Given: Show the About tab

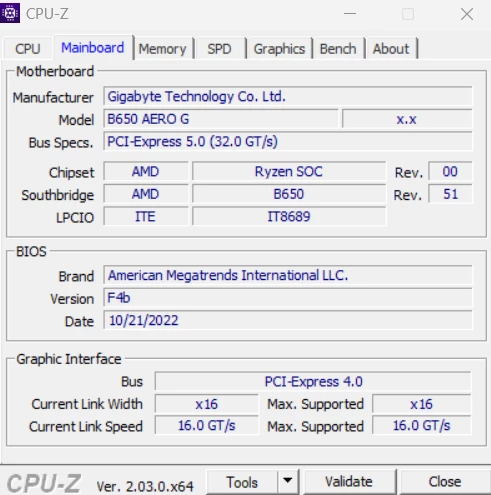Looking at the screenshot, I should click(x=391, y=49).
